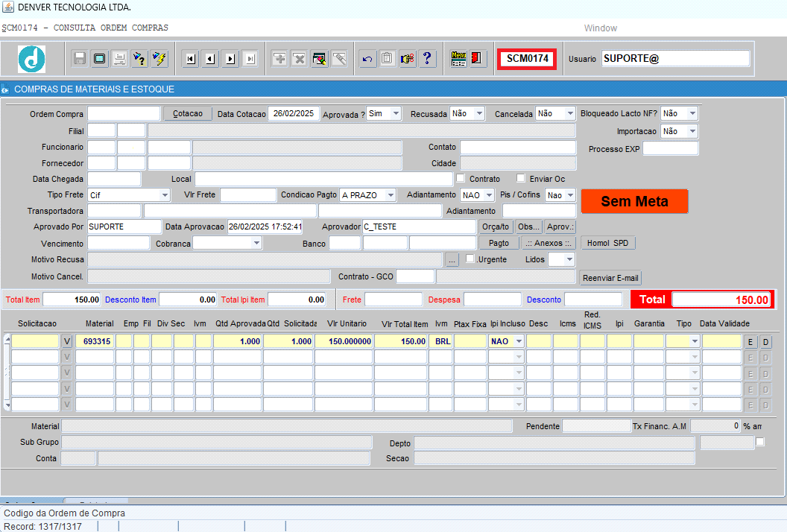The width and height of the screenshot is (787, 532).
Task: Click the Java icon in title bar
Action: pyautogui.click(x=8, y=7)
